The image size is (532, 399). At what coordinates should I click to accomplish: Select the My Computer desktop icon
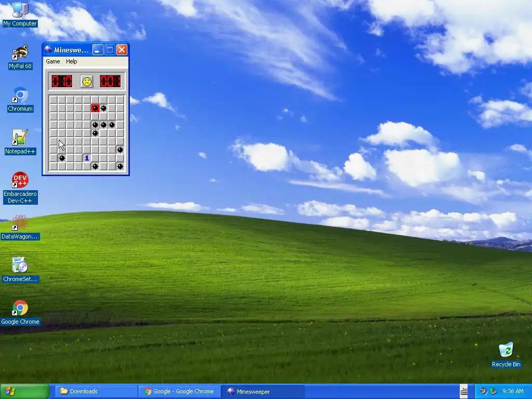pyautogui.click(x=20, y=14)
